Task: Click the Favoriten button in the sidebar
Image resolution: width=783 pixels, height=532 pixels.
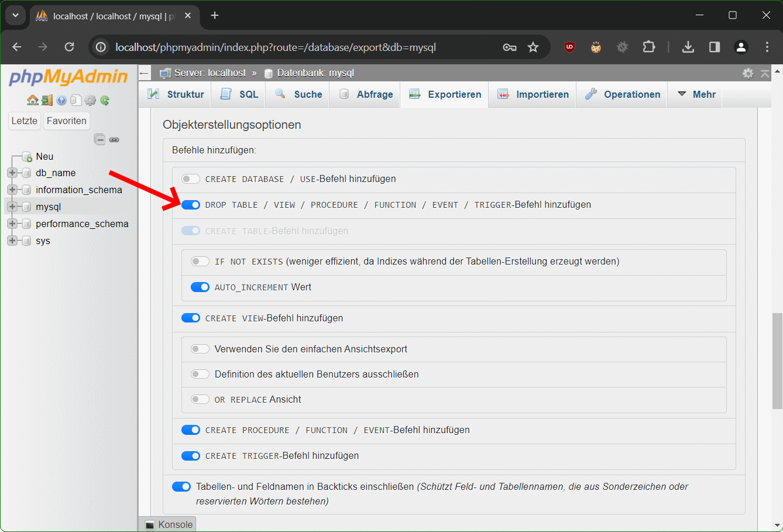Action: [x=67, y=121]
